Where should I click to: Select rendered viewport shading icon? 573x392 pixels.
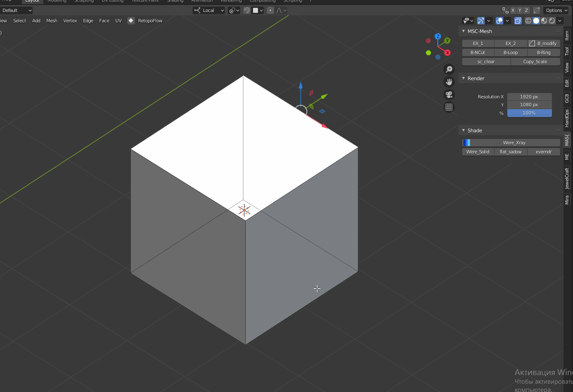552,21
